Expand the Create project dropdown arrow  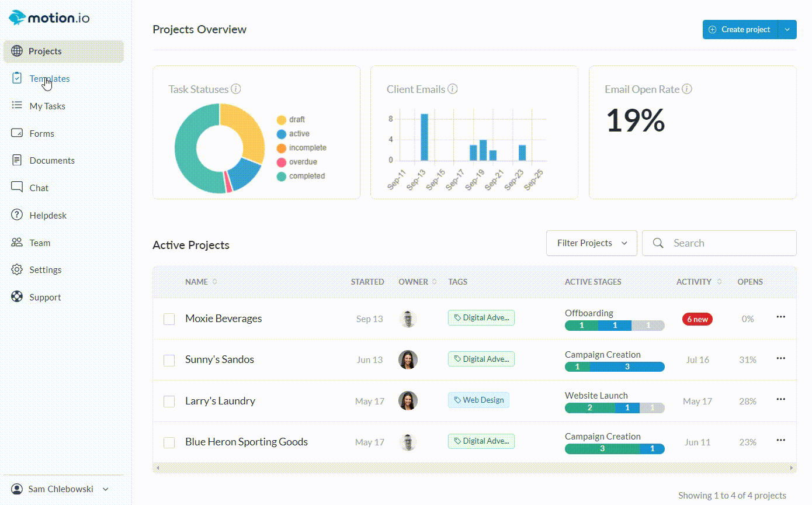coord(787,30)
